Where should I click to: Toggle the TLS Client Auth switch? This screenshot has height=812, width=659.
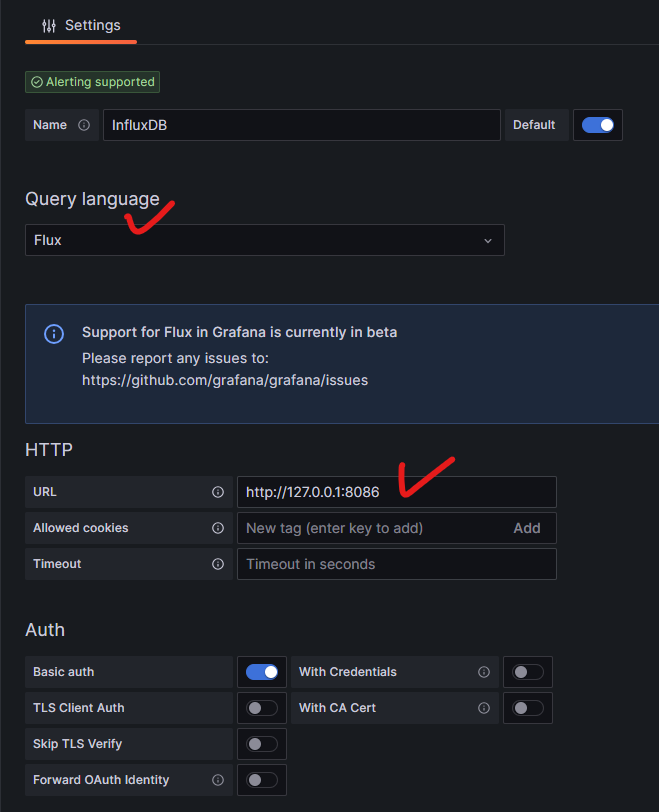262,708
